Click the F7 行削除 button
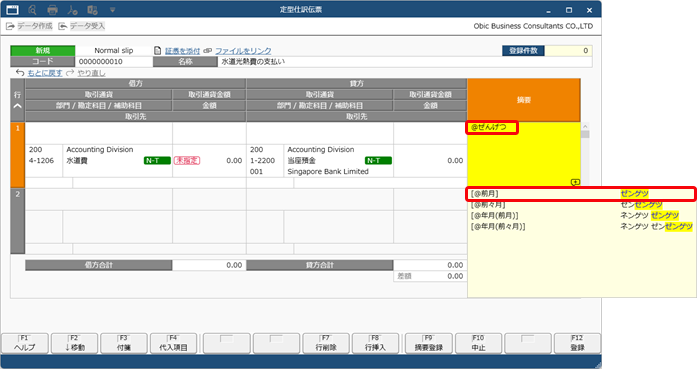Image resolution: width=697 pixels, height=369 pixels. point(326,344)
